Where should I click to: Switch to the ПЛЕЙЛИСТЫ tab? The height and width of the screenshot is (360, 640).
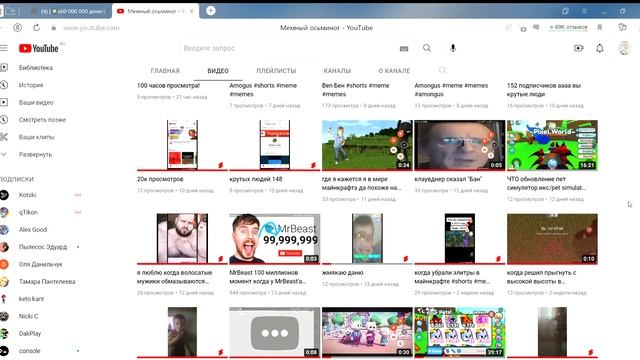[276, 71]
